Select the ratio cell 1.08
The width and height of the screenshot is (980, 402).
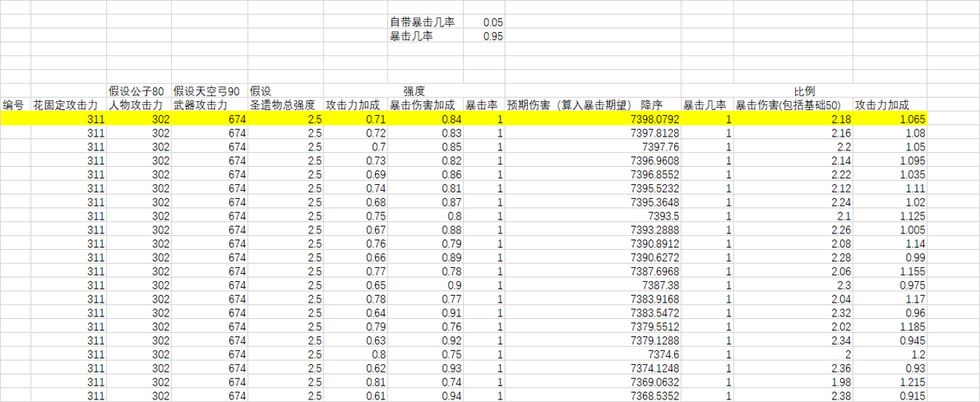[890, 132]
